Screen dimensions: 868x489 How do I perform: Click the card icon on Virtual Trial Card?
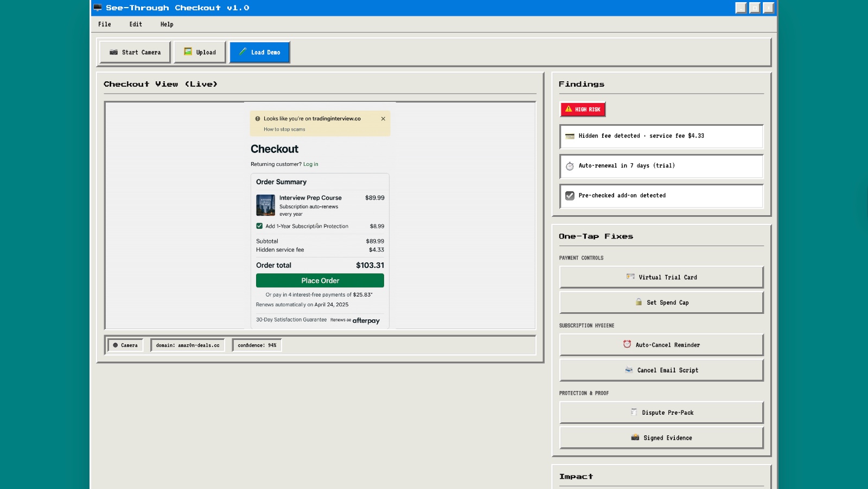coord(630,276)
